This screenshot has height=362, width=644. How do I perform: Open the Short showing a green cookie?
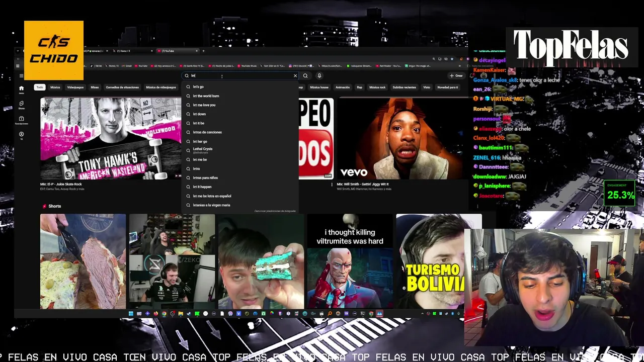[261, 261]
